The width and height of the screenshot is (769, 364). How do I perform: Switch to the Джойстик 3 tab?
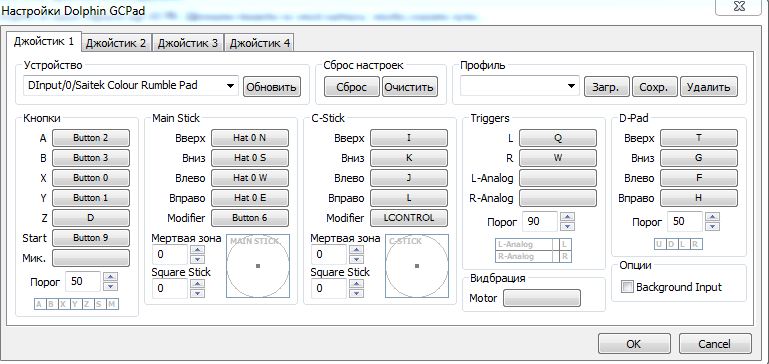point(188,43)
